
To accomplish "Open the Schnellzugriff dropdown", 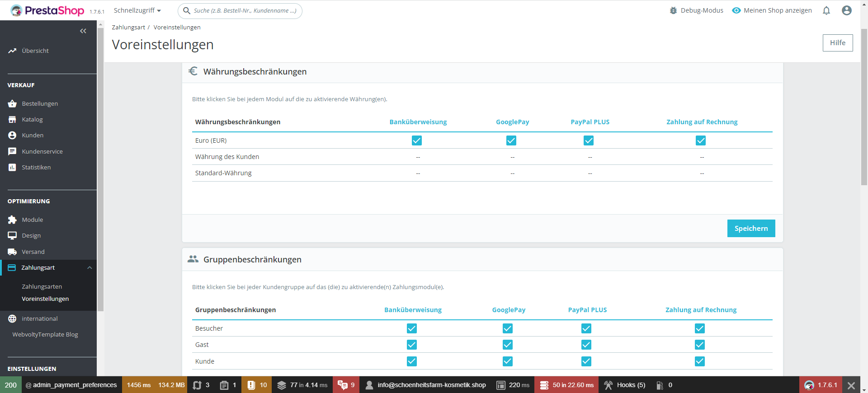I will coord(137,10).
